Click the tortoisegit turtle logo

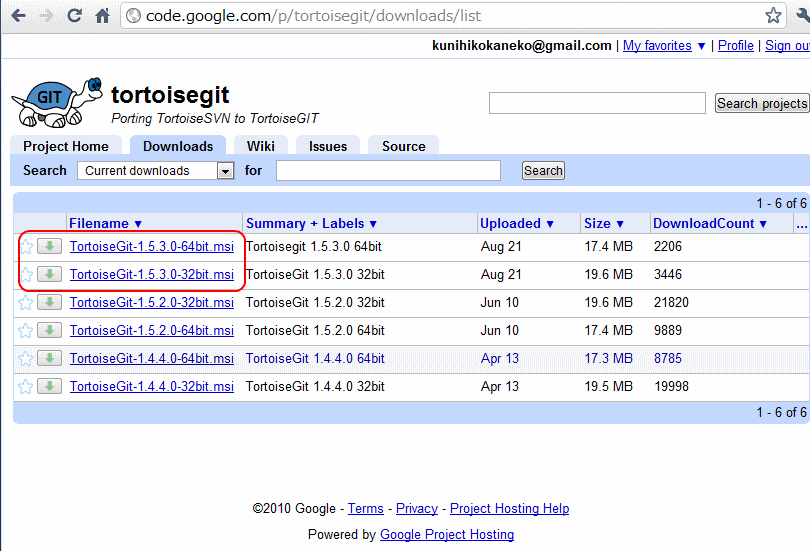[57, 103]
